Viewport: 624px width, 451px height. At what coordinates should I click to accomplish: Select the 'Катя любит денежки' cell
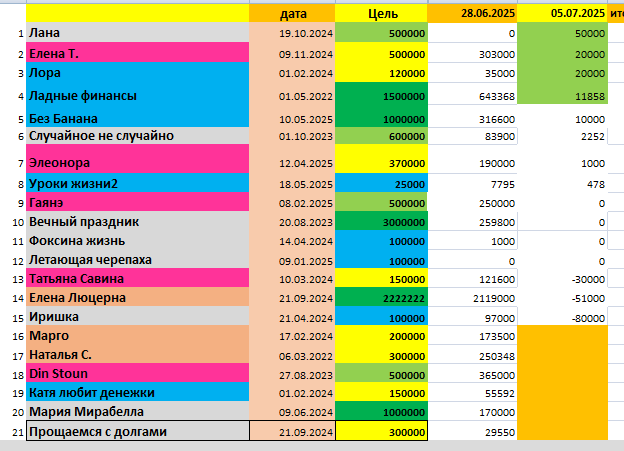click(x=138, y=392)
